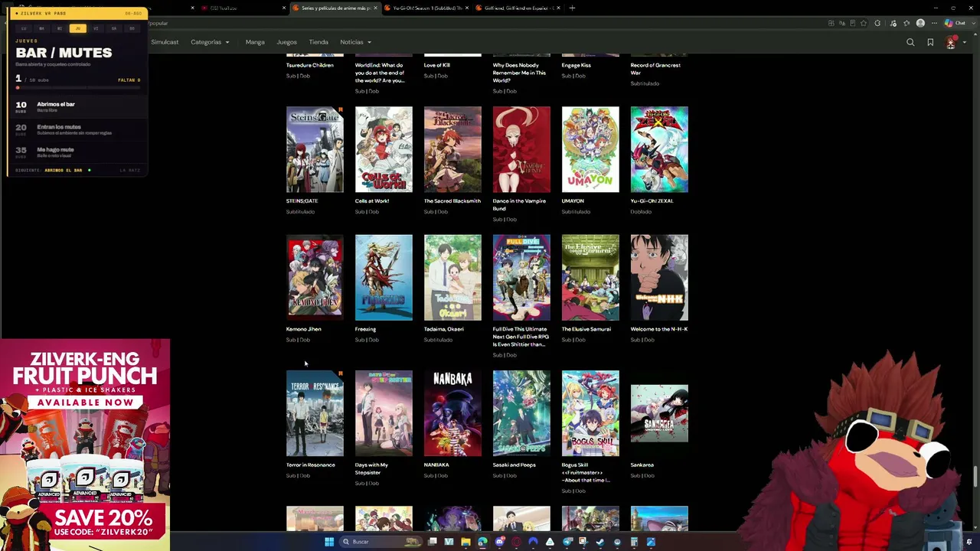
Task: Click the page vertical scrollbar thumb
Action: click(975, 475)
